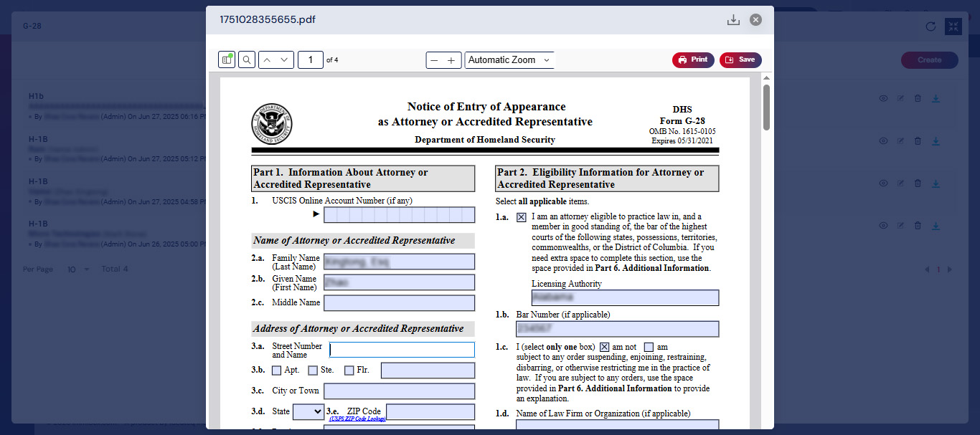Image resolution: width=980 pixels, height=435 pixels.
Task: Download the H-1B 04:58 PM record
Action: coord(936,183)
